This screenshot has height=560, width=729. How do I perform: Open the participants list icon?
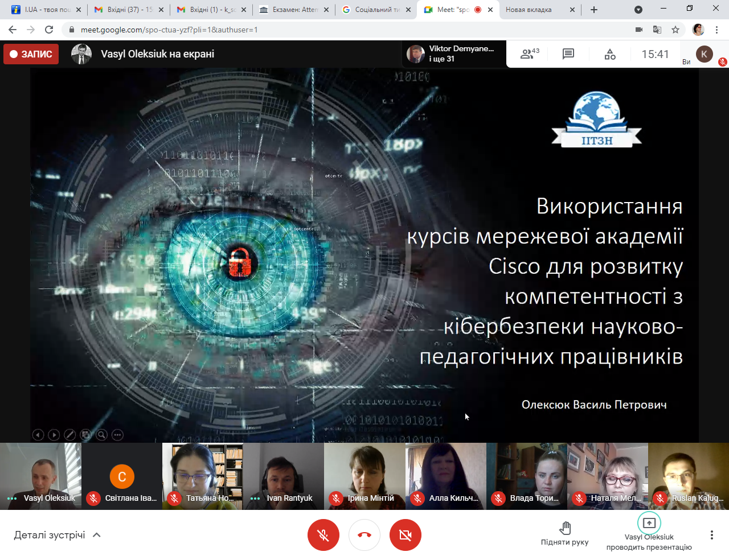coord(529,54)
